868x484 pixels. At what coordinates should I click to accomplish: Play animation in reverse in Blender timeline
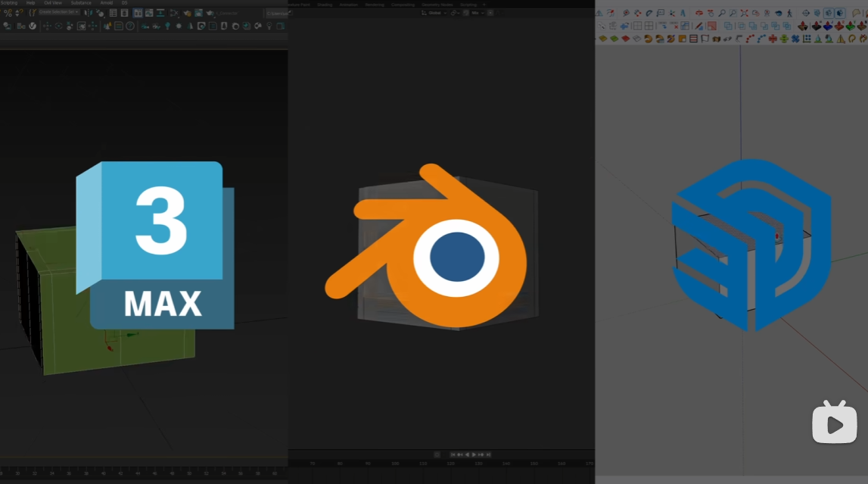pos(467,454)
